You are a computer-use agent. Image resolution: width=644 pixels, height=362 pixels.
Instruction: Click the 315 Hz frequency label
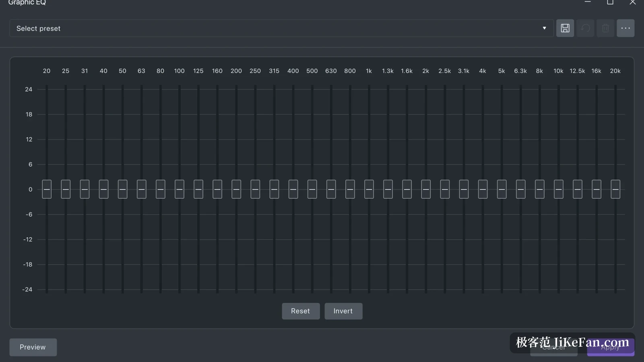point(274,71)
